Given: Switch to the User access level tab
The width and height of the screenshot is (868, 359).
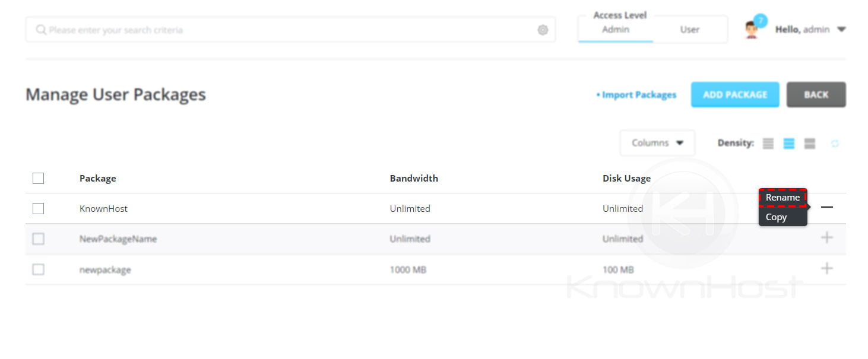Looking at the screenshot, I should [689, 28].
